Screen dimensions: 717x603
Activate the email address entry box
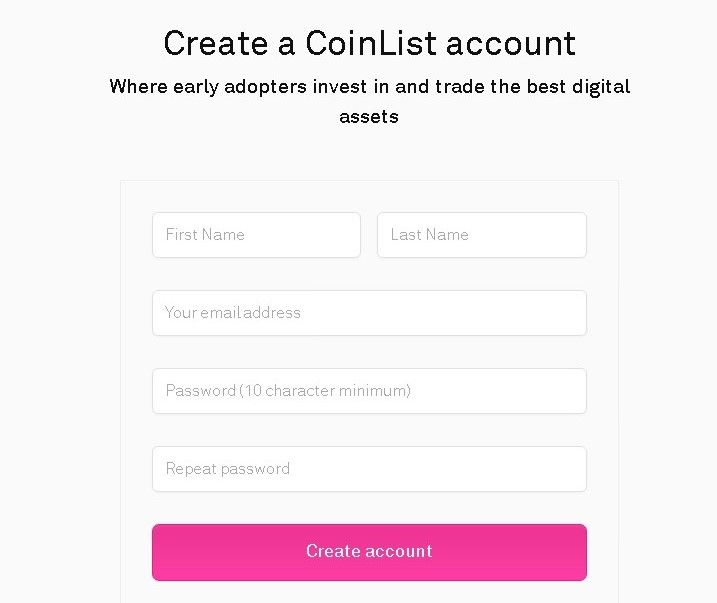[x=369, y=313]
